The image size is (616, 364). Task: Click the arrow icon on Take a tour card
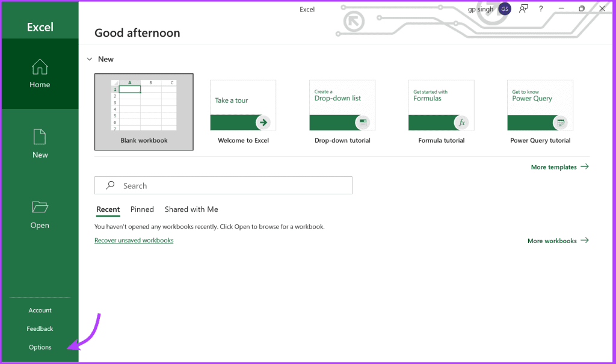(x=263, y=122)
